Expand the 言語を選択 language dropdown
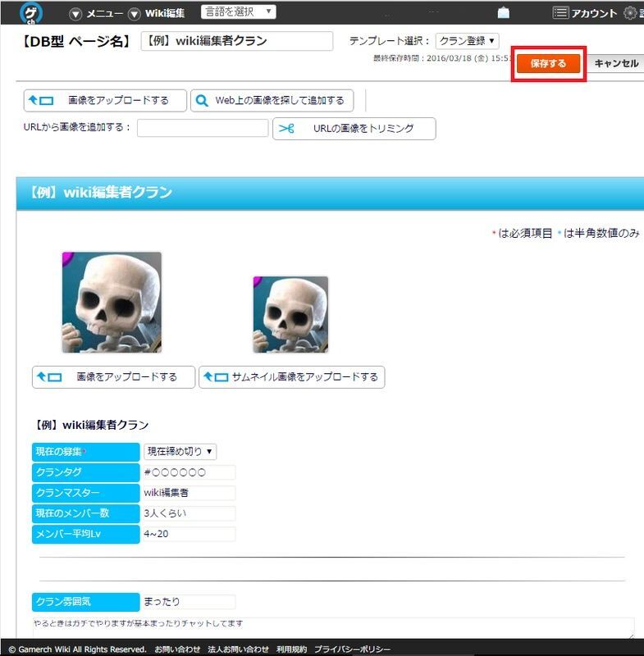The image size is (644, 656). coord(238,12)
